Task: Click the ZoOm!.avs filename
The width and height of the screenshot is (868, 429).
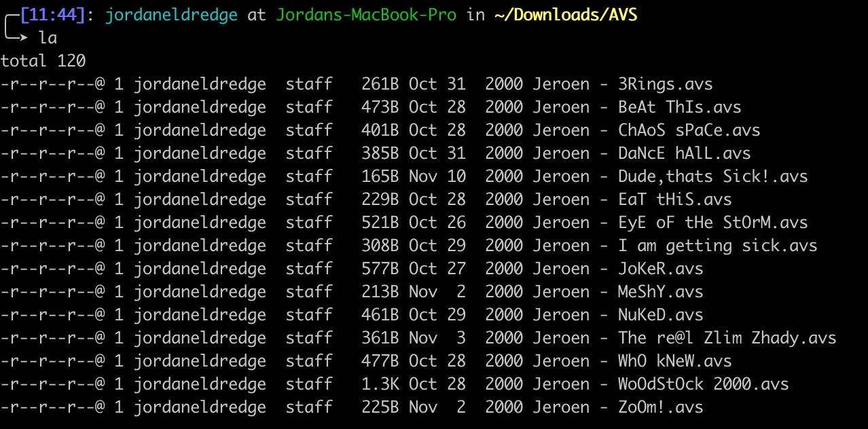Action: (661, 407)
